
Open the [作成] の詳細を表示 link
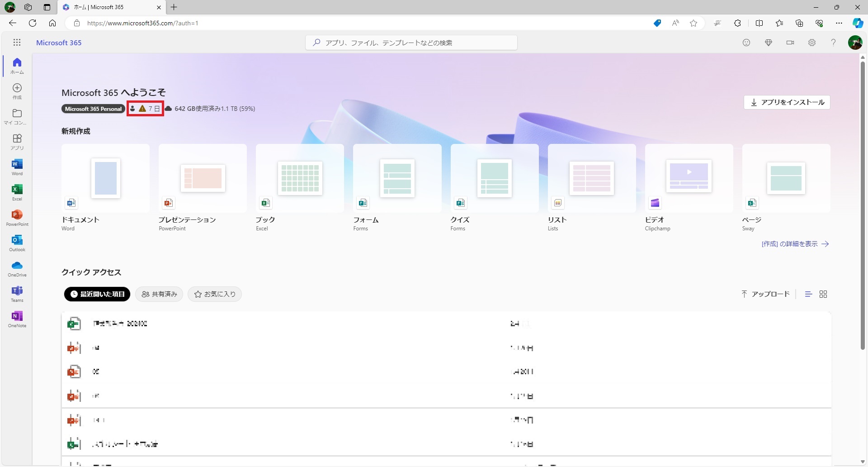point(795,244)
